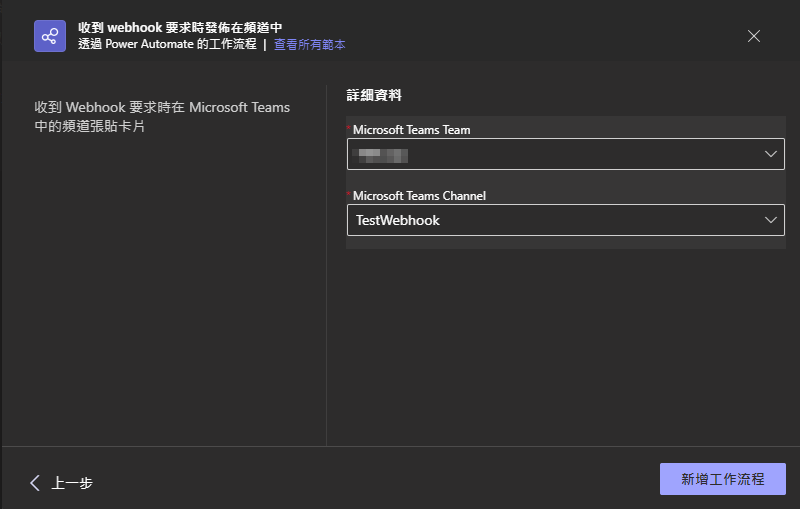Select the TestWebhook value in Channel field
800x509 pixels.
click(x=398, y=220)
